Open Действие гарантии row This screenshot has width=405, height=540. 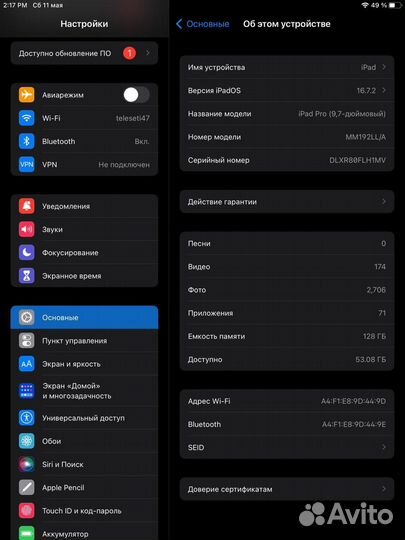(x=287, y=201)
